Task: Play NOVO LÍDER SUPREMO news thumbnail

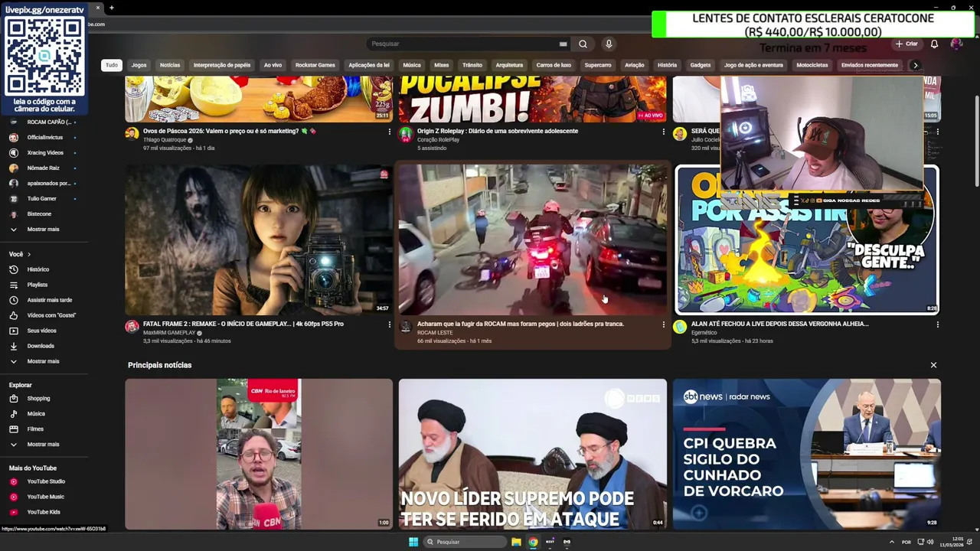Action: [x=533, y=454]
